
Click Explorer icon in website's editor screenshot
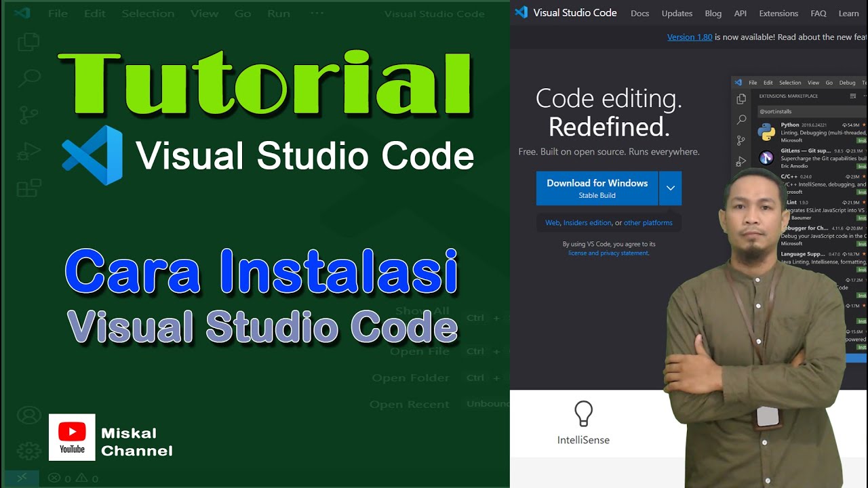point(741,100)
